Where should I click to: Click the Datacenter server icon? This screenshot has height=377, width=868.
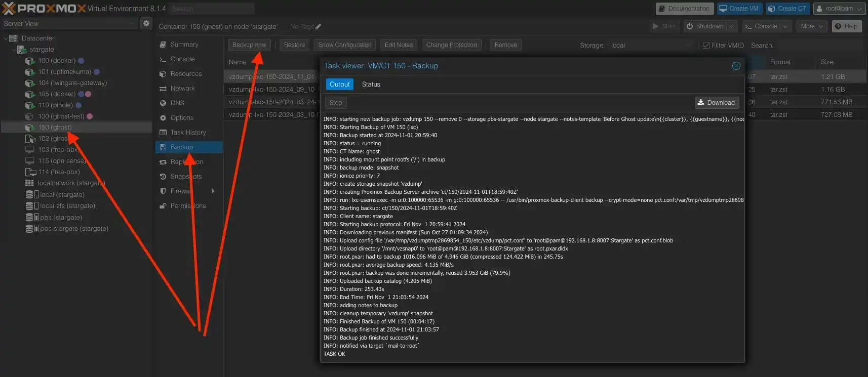[x=14, y=38]
